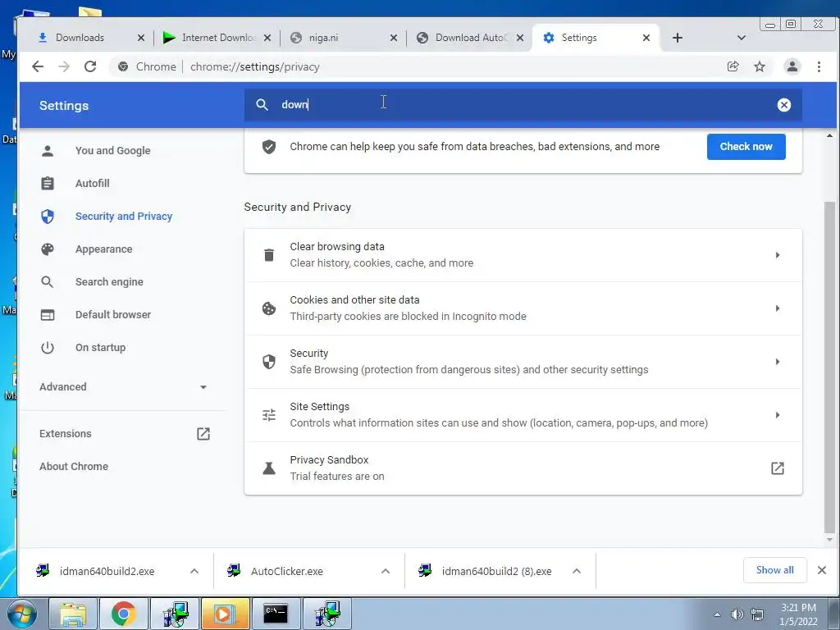840x630 pixels.
Task: Switch to Internet Download tab
Action: point(217,38)
